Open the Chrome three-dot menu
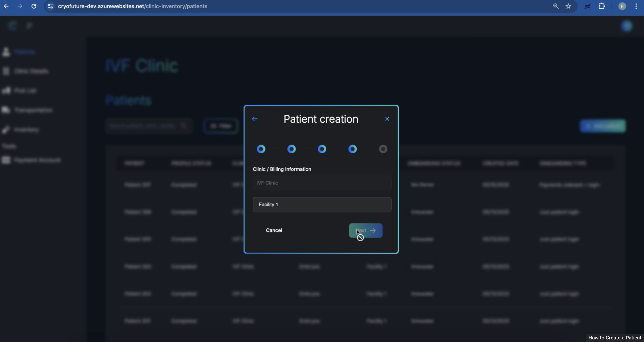The image size is (644, 342). 636,6
